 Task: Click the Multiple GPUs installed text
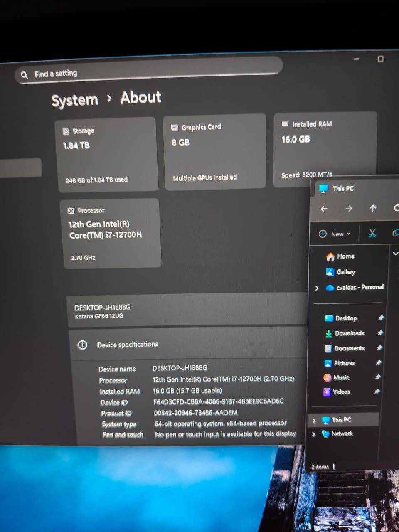tap(205, 177)
